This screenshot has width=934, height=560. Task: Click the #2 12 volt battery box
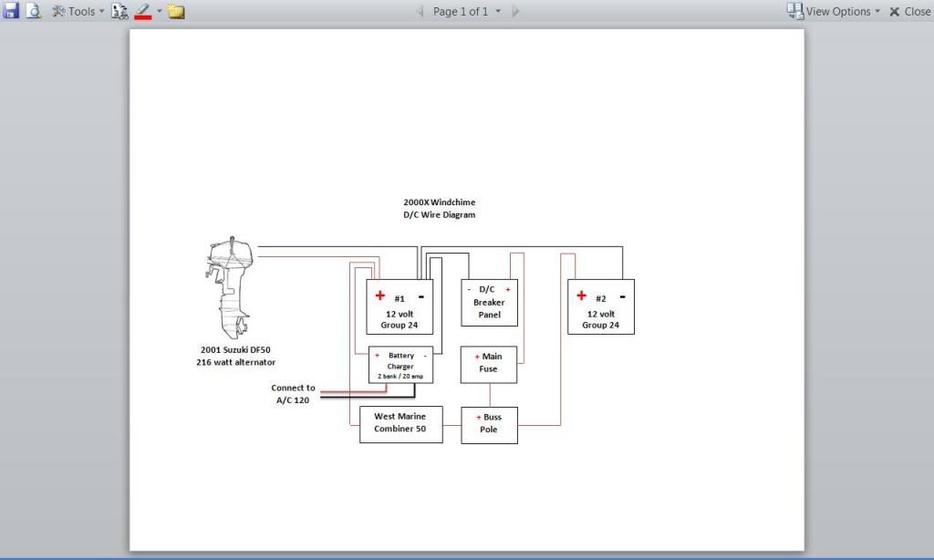pyautogui.click(x=600, y=307)
